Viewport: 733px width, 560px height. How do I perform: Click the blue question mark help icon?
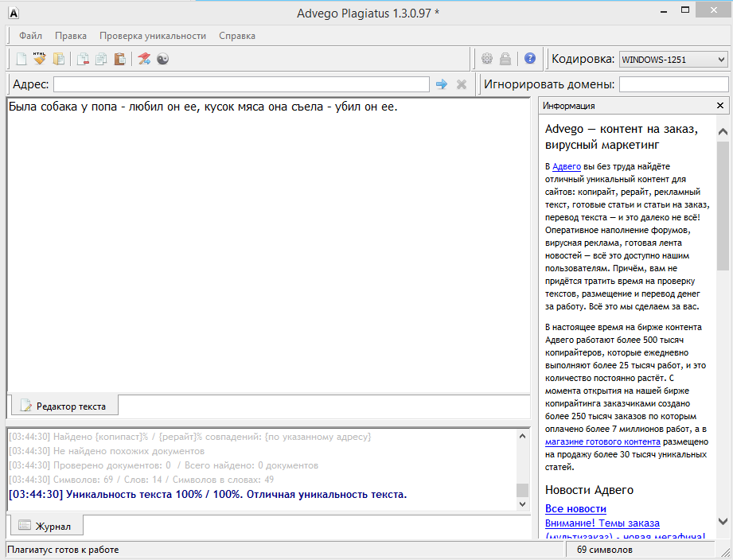[530, 59]
